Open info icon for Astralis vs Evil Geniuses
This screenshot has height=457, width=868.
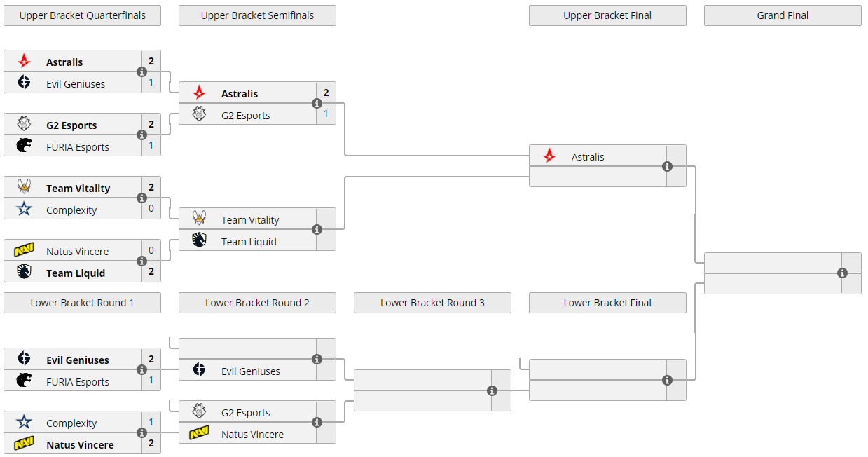[142, 72]
